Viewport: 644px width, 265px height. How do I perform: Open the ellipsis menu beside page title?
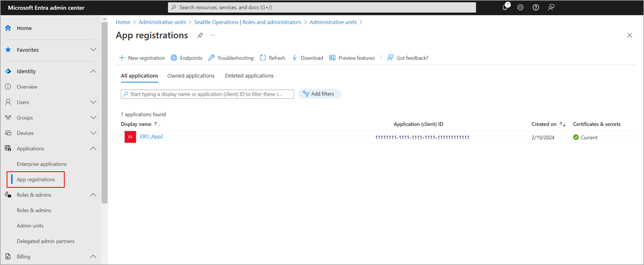click(213, 35)
